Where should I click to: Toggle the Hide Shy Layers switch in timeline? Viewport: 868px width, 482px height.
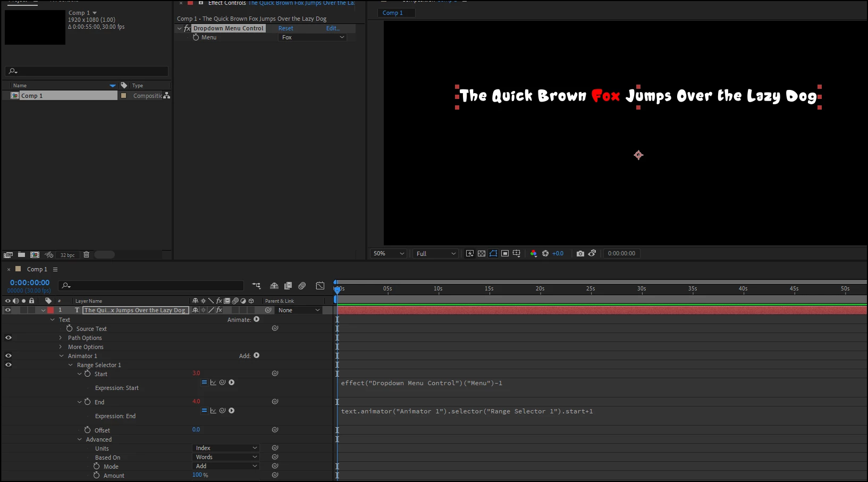click(x=274, y=286)
